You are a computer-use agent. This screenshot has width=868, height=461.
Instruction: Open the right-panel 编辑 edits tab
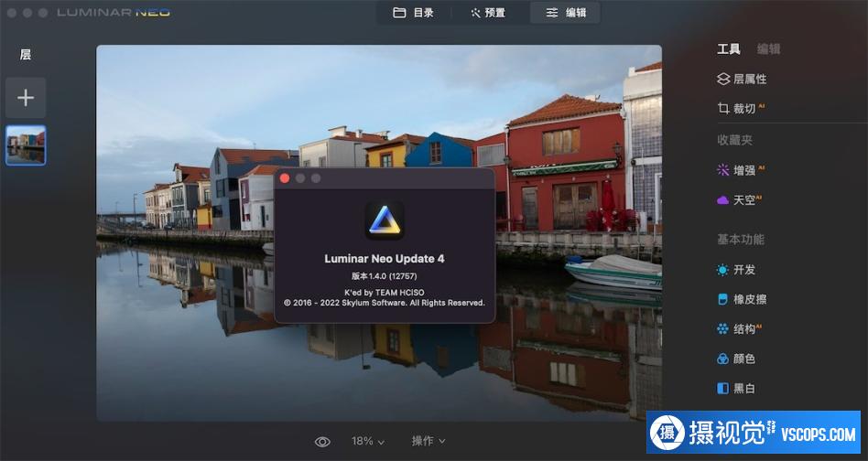(x=768, y=49)
